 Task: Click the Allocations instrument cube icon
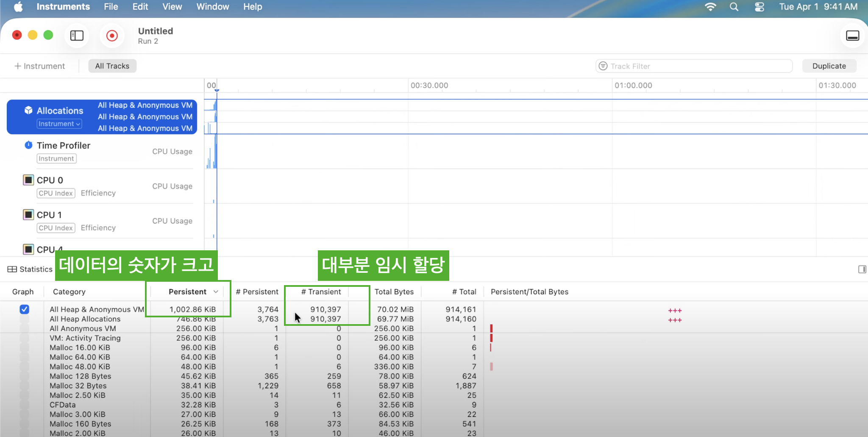[x=28, y=110]
